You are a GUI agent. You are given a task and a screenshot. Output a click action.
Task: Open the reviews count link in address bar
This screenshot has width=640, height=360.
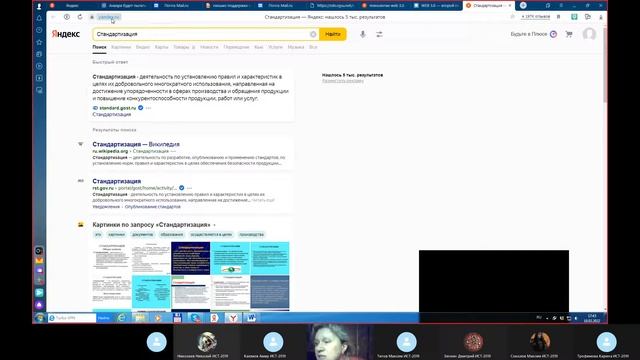coord(536,17)
